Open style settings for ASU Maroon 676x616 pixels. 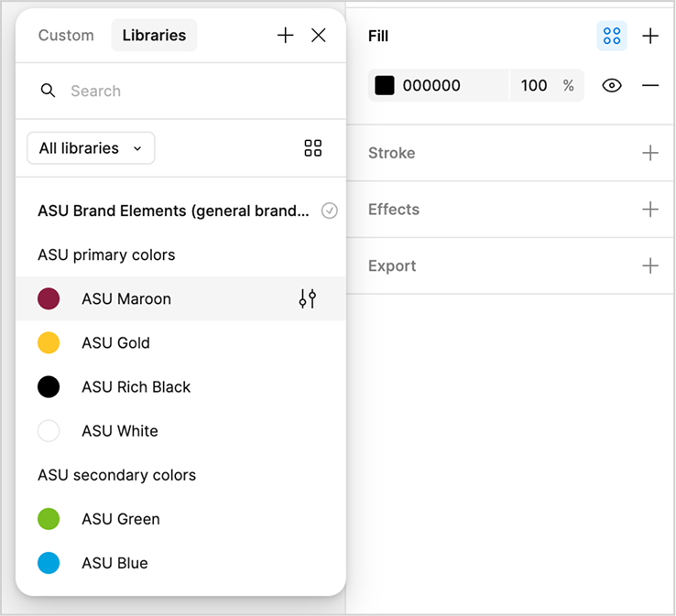(308, 298)
